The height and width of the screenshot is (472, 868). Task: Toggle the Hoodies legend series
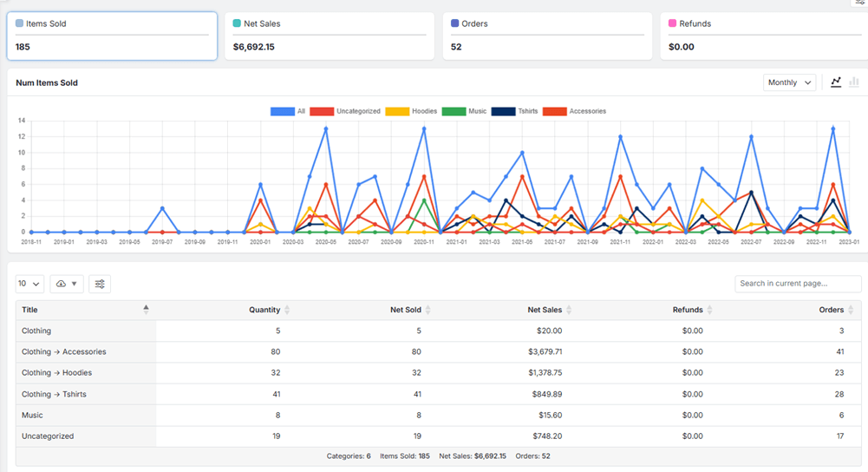(x=411, y=111)
